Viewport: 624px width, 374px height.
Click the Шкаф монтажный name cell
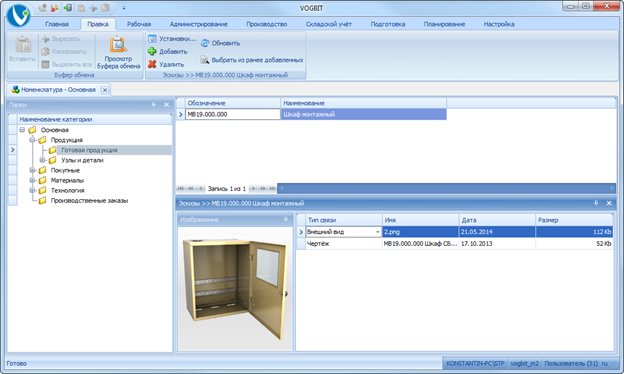tap(364, 114)
